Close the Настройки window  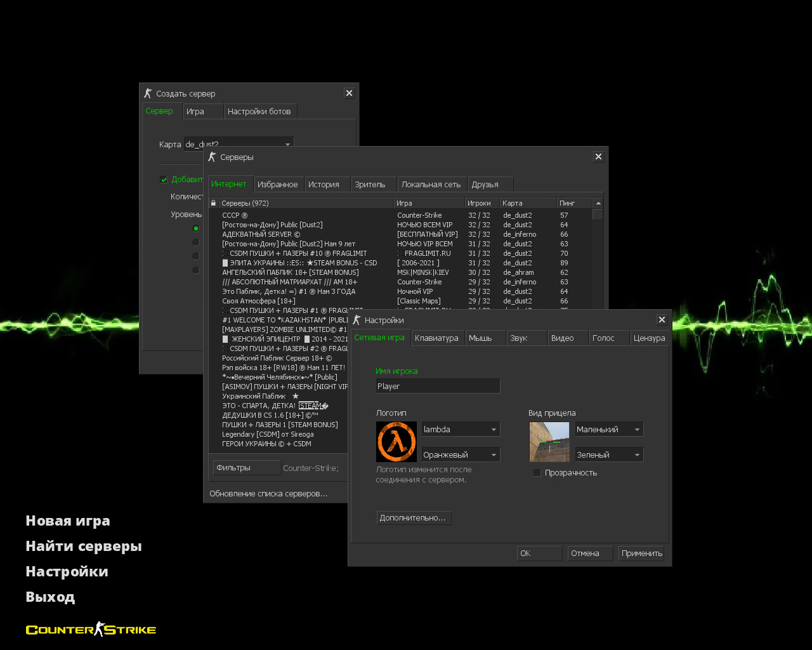pos(662,320)
